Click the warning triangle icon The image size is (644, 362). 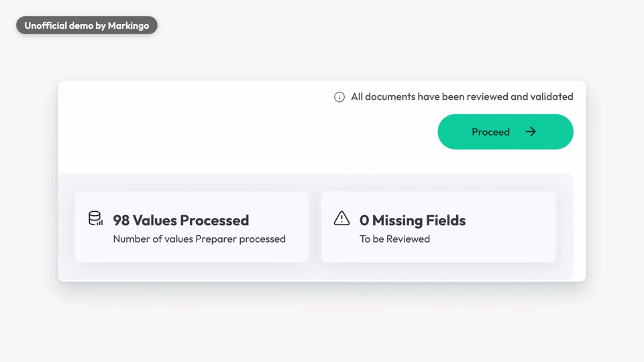point(341,218)
